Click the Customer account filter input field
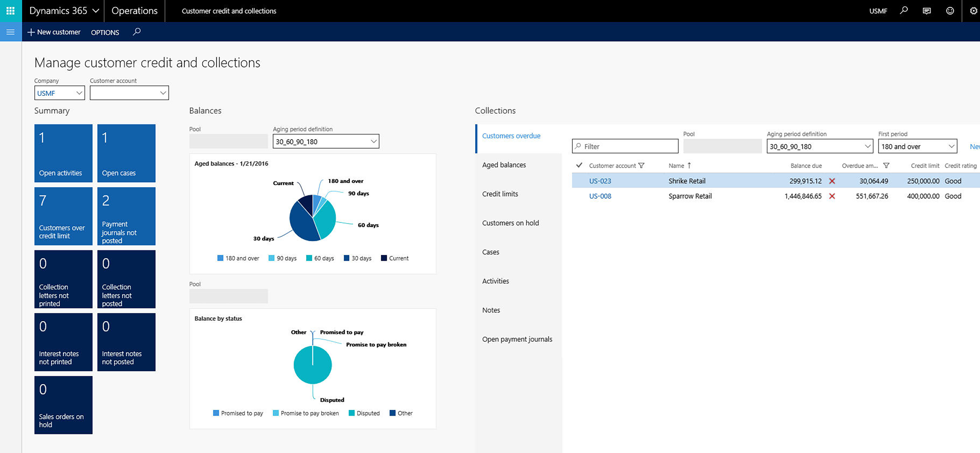This screenshot has height=453, width=980. (128, 92)
